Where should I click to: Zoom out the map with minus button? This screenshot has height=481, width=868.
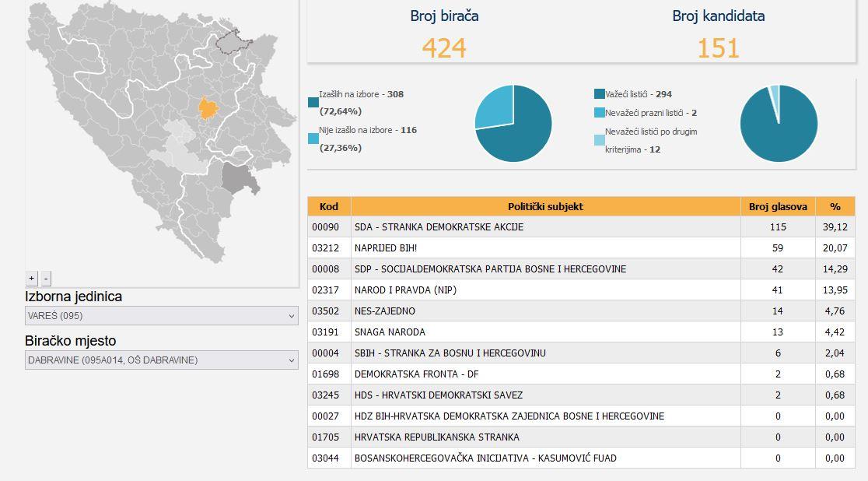coord(46,278)
